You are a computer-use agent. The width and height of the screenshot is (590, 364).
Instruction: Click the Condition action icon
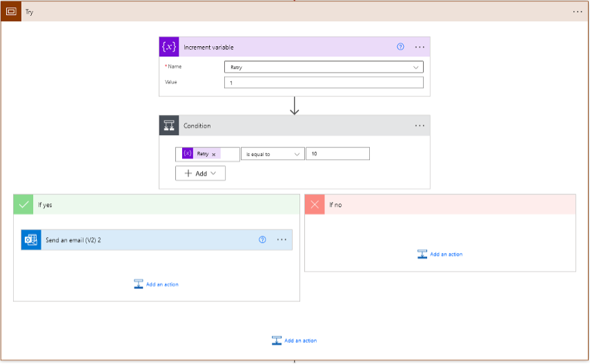pos(169,125)
